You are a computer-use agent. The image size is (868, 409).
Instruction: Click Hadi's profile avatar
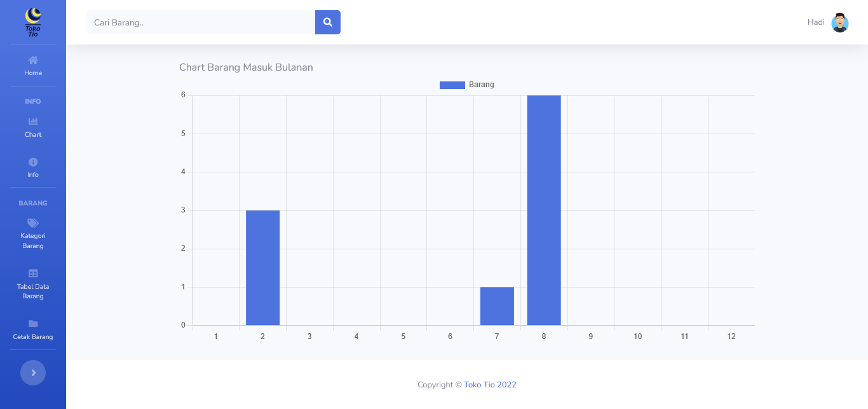840,22
